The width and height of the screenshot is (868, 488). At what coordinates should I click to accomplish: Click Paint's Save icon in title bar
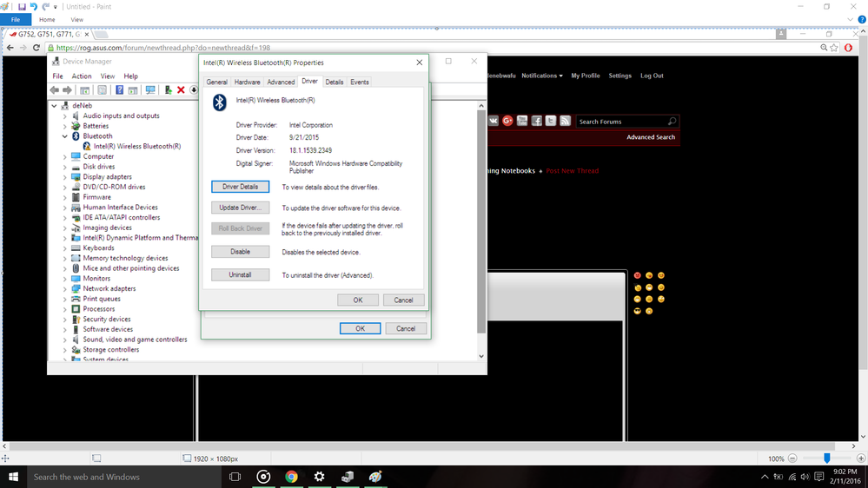22,7
